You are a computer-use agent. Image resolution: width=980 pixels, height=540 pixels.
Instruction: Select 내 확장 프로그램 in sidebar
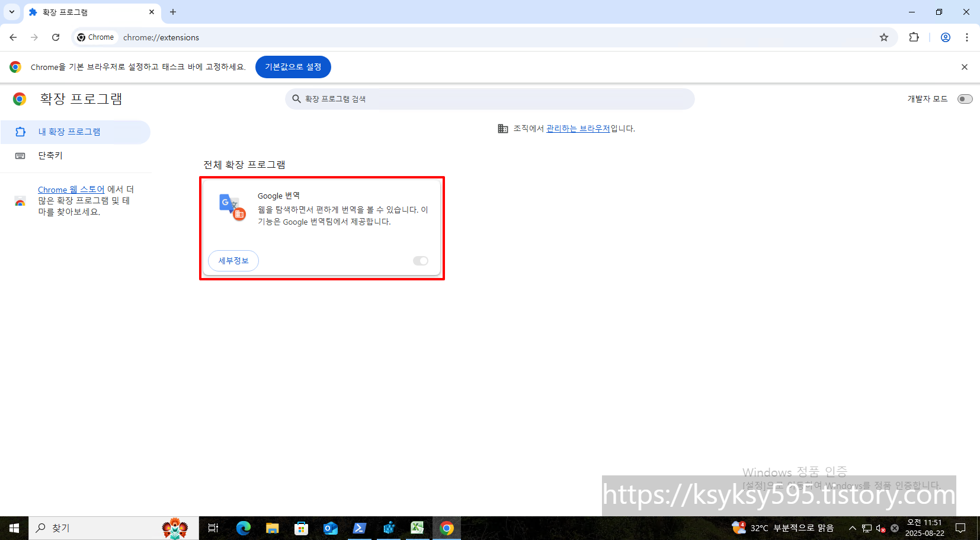pos(75,132)
